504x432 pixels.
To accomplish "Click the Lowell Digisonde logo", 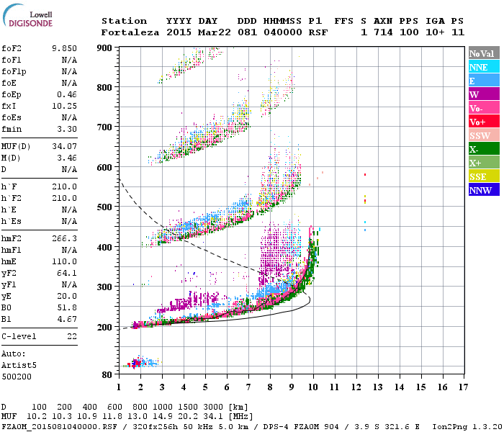I will (27, 15).
